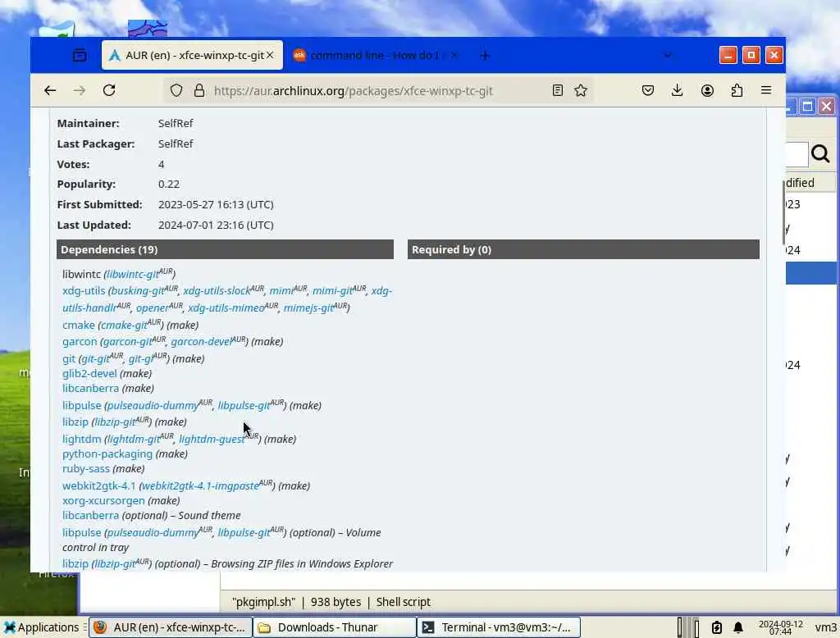Open the python-packaging link

[107, 453]
